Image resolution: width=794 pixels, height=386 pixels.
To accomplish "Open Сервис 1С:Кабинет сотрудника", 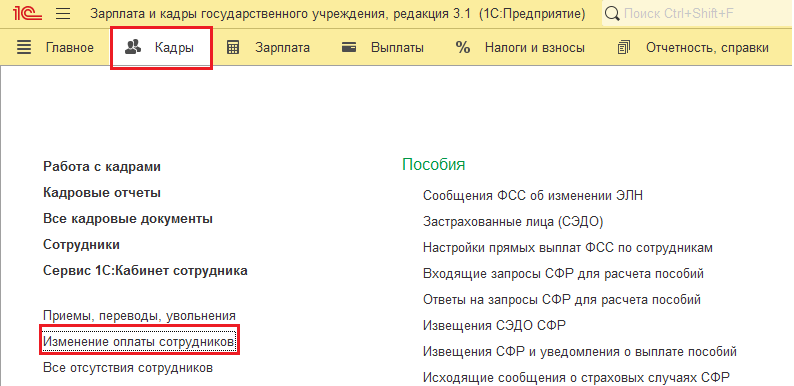I will [145, 271].
